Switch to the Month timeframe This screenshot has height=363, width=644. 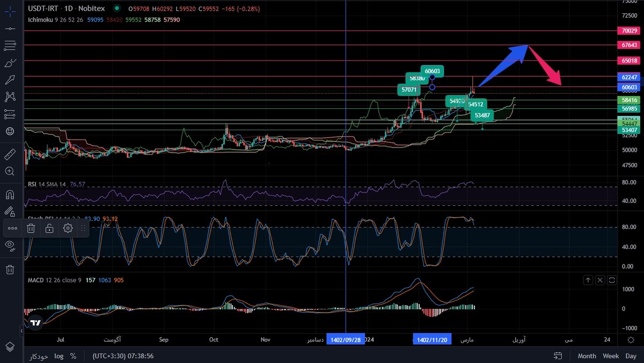[x=587, y=355]
